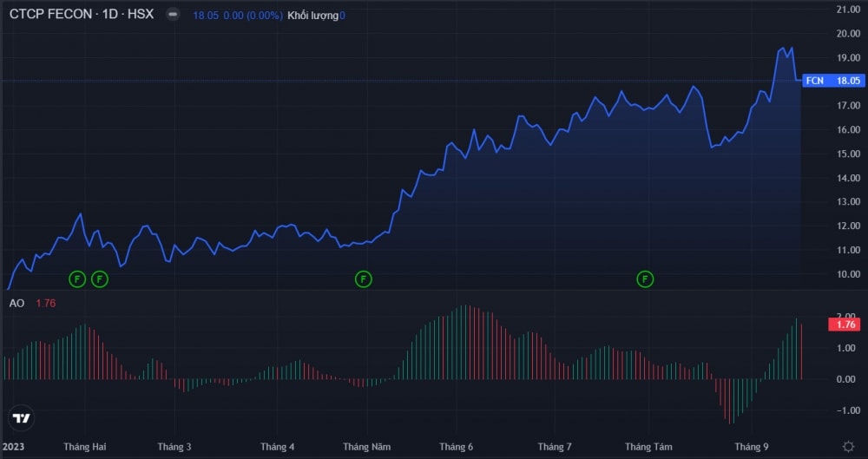Click the 21.00 price axis label
The image size is (868, 459).
click(849, 10)
